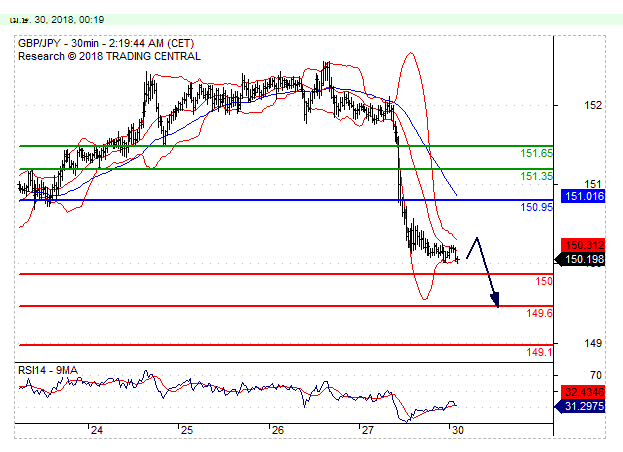Click the 149 price axis label
Viewport: 623px width, 452px height.
click(593, 343)
